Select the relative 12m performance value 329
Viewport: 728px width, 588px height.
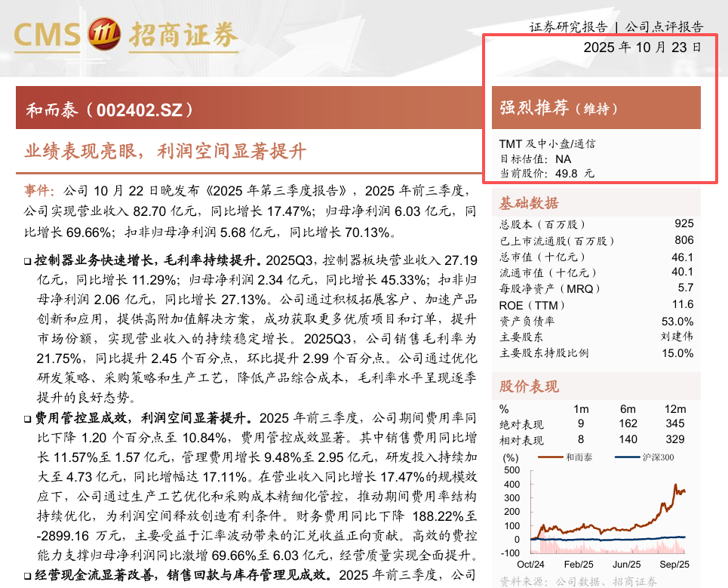pyautogui.click(x=675, y=439)
